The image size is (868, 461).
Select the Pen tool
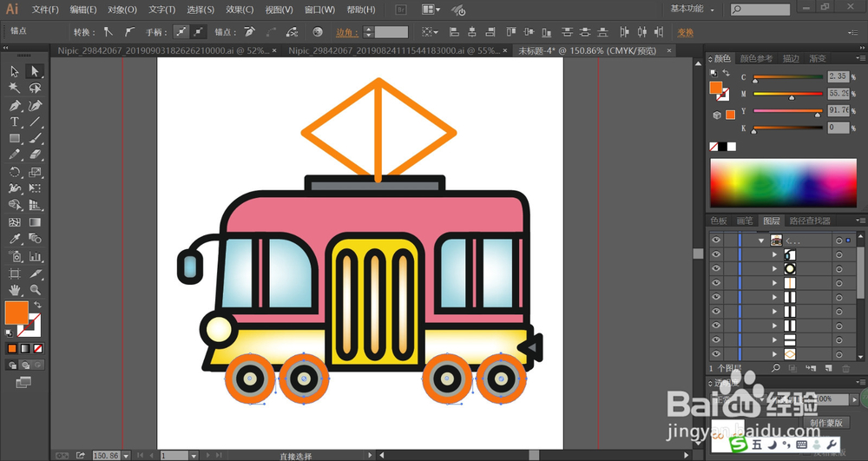pos(15,105)
